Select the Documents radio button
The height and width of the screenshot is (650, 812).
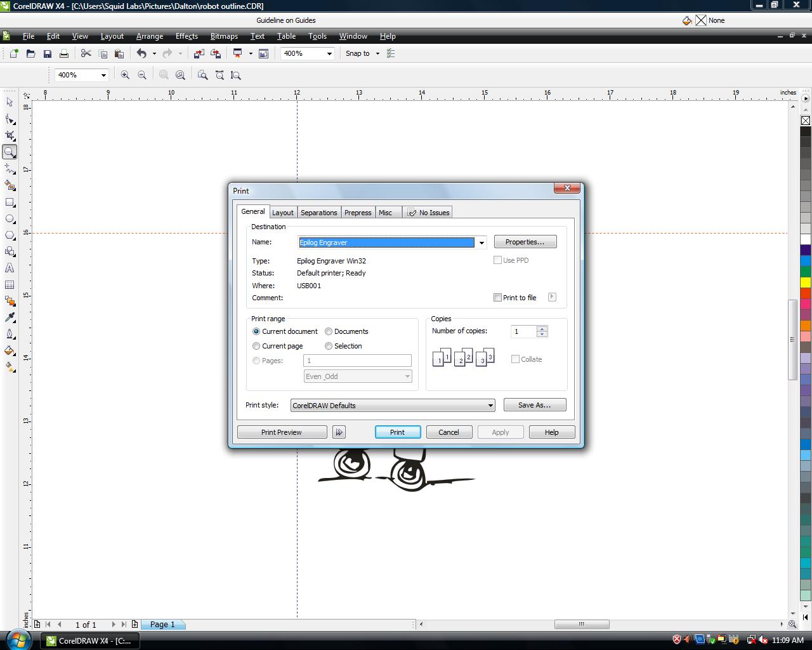tap(329, 331)
